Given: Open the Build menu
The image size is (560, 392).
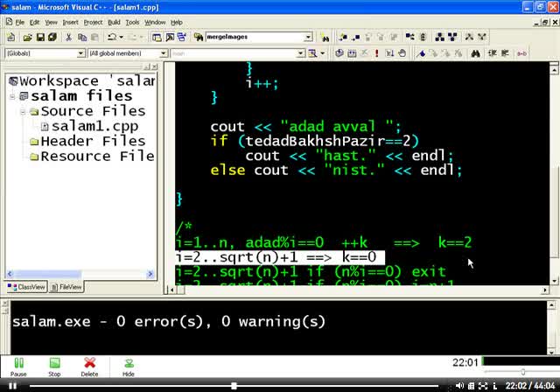Looking at the screenshot, I should coord(114,23).
